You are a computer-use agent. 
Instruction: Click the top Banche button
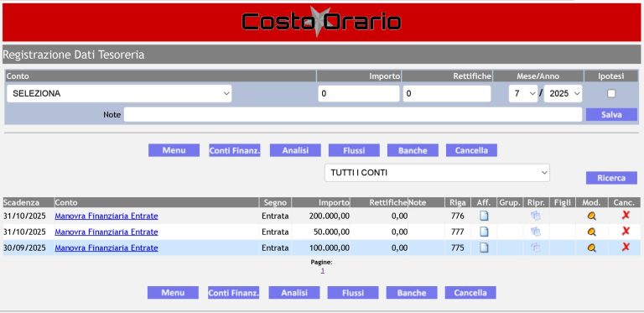point(413,150)
